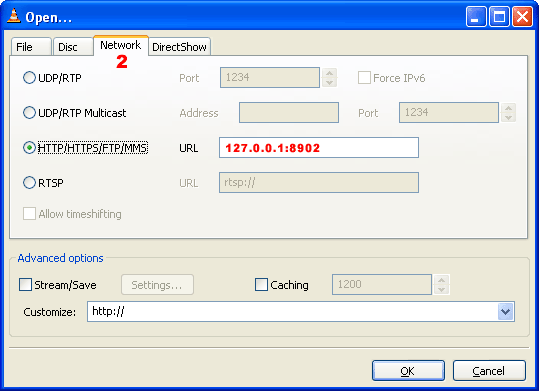Click the Advanced options label
This screenshot has width=539, height=391.
pos(60,258)
